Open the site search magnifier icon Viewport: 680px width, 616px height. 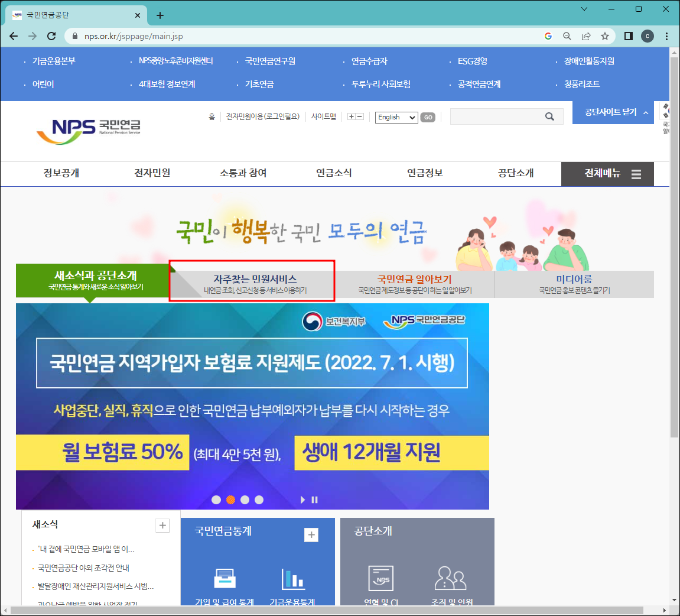550,116
